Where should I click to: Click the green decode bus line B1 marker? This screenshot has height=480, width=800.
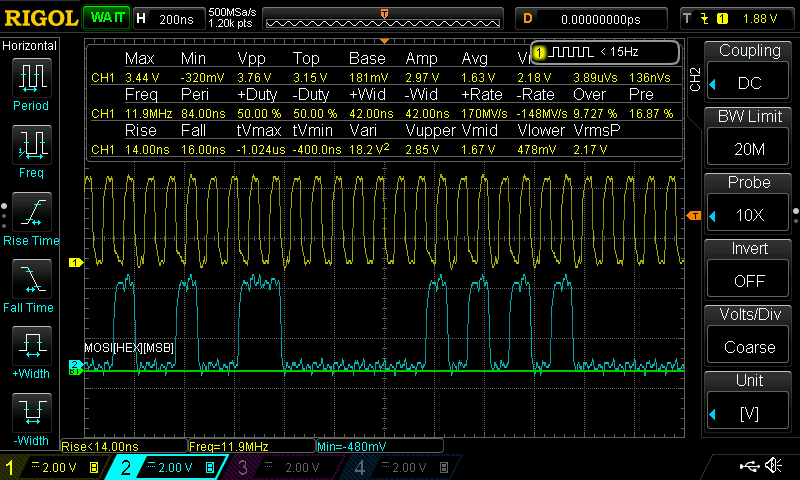[74, 371]
